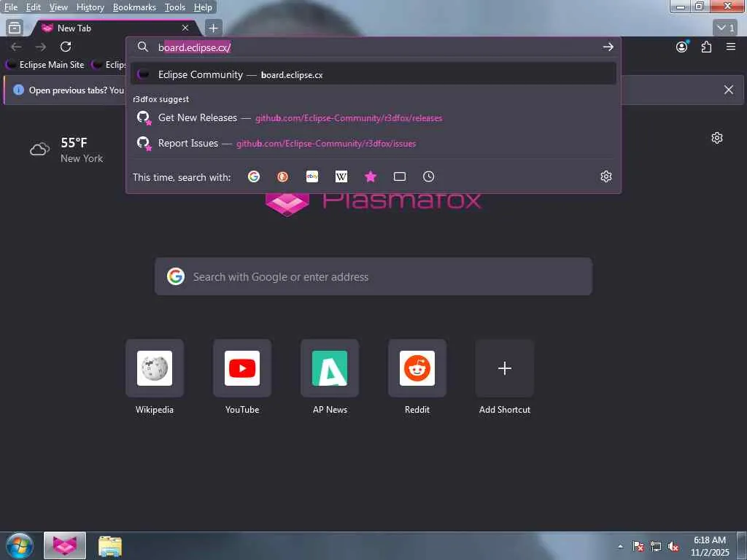The image size is (747, 560).
Task: Close the New Tab tab
Action: click(185, 28)
